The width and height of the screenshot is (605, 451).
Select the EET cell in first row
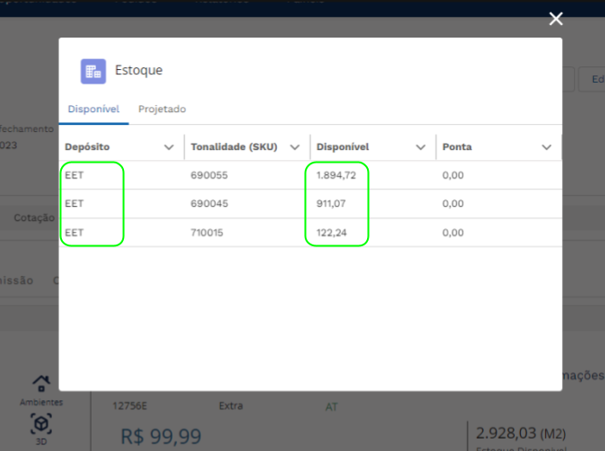(73, 175)
